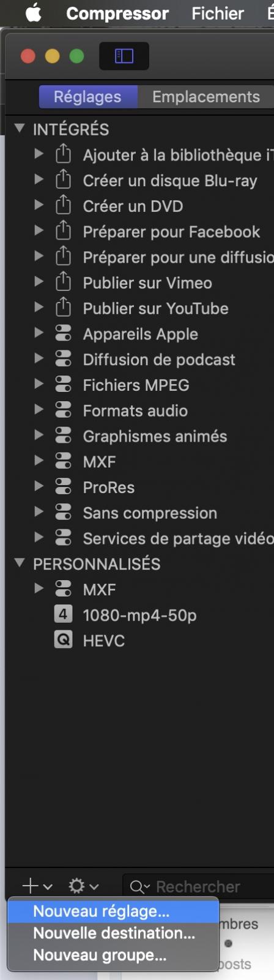Click the group icon beside Appareils Apple
Screen dimensions: 274x980
(x=64, y=334)
